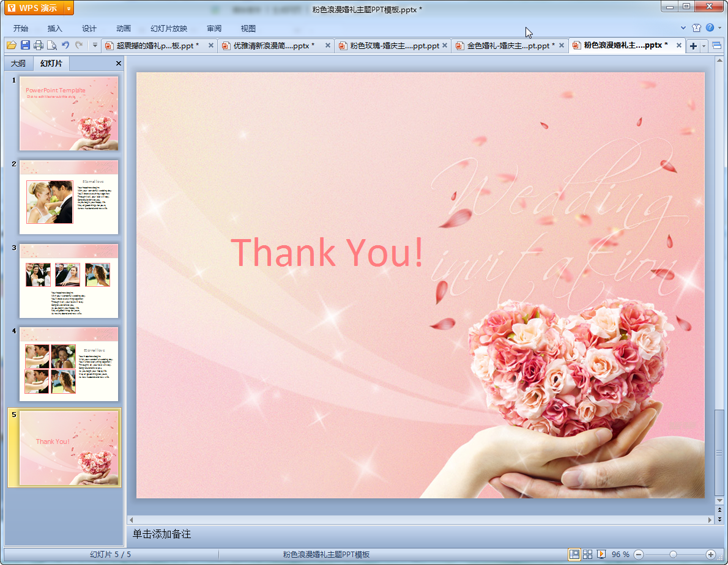This screenshot has width=728, height=565.
Task: Close the 金色婚礼-婚庆主 document tab
Action: (562, 45)
